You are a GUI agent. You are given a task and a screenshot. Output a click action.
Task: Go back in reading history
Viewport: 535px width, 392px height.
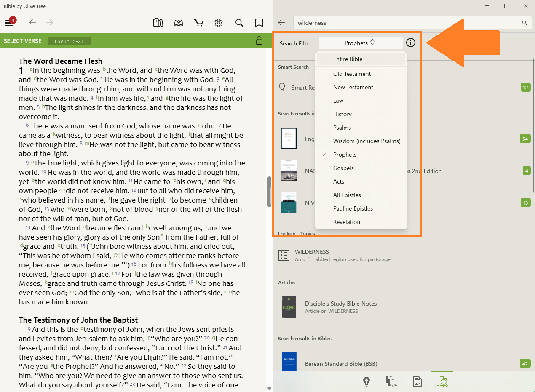[x=32, y=22]
